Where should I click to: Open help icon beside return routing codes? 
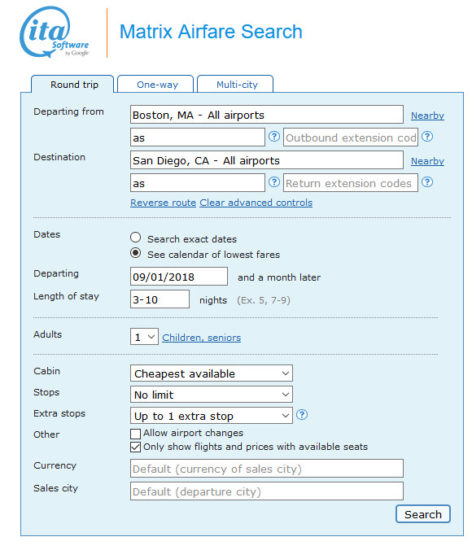pos(274,182)
